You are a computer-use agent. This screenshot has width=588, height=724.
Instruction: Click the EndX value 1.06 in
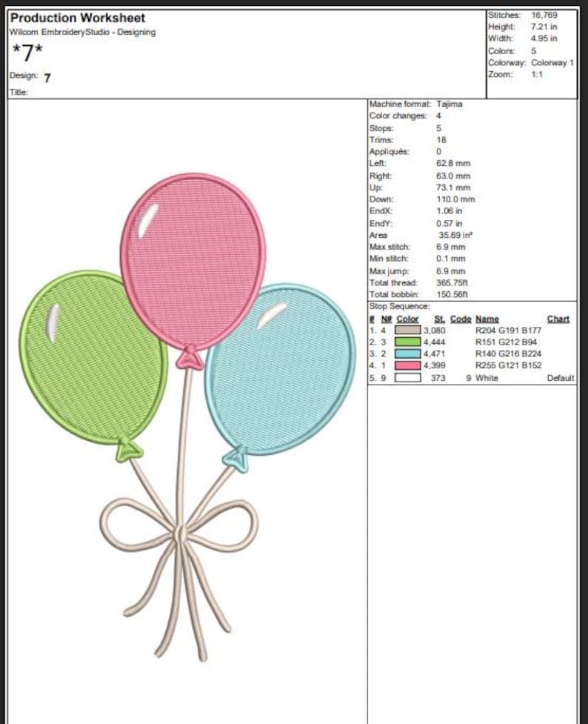coord(449,211)
